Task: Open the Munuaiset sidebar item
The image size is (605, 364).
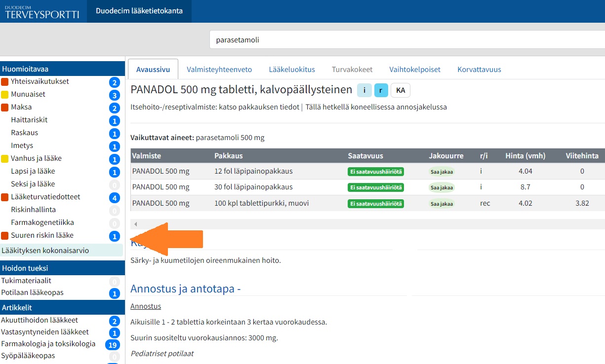Action: [28, 94]
